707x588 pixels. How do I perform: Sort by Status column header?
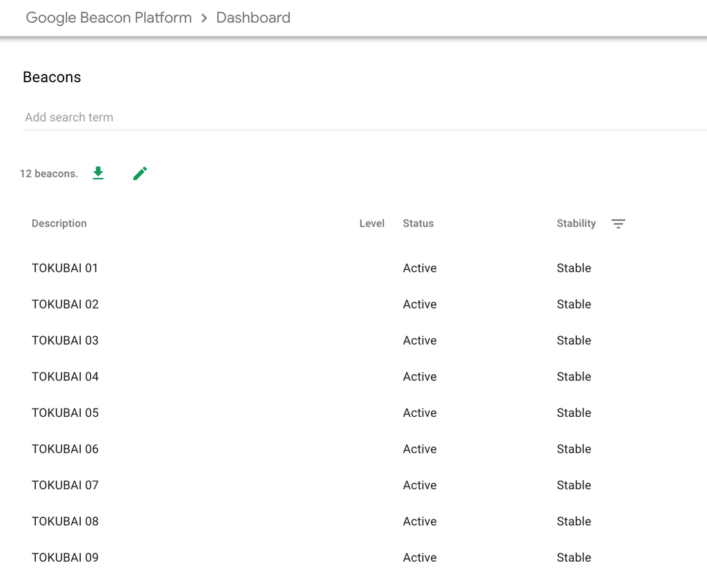418,224
